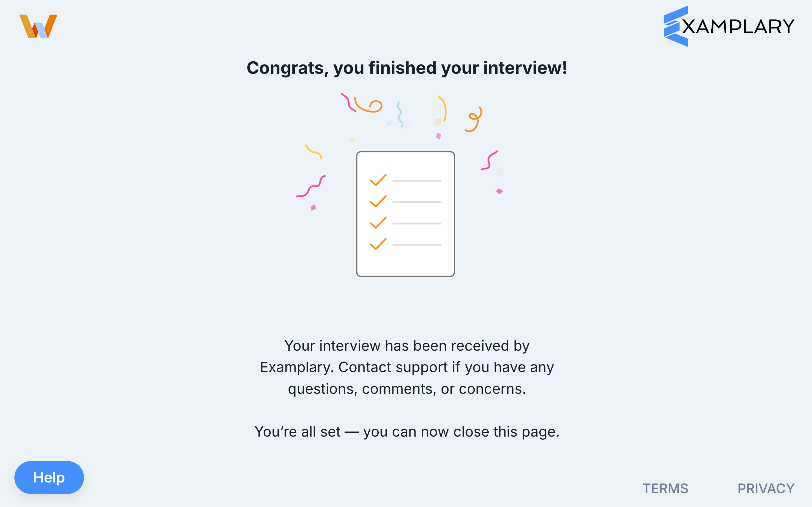The width and height of the screenshot is (812, 507).
Task: Click the blue E mark of the Examplary logo
Action: point(674,26)
